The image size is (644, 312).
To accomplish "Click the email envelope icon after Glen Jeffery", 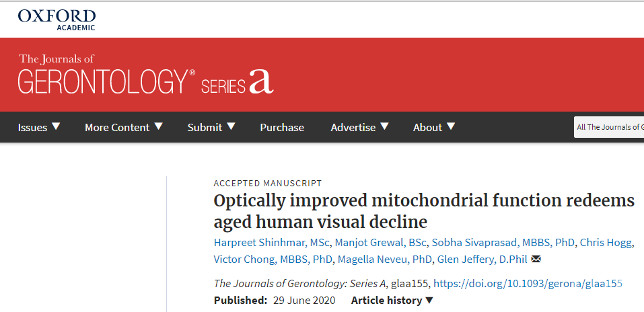I will click(536, 260).
